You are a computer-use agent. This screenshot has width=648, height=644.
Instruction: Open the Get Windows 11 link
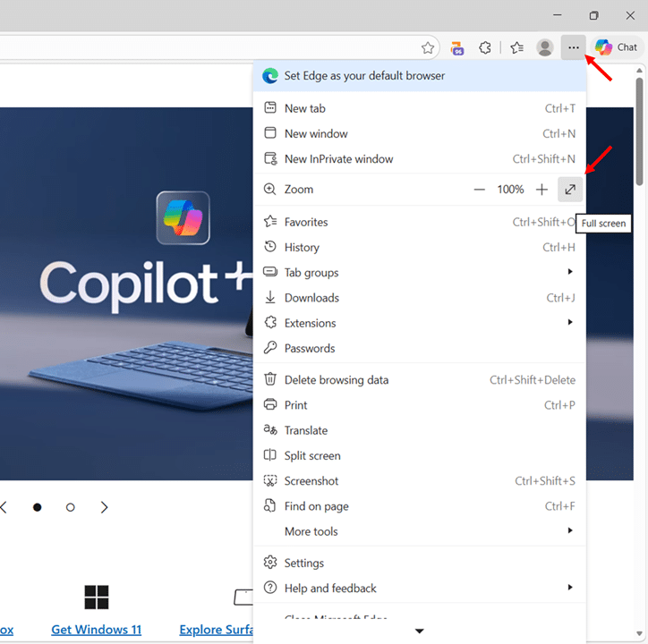[x=96, y=630]
